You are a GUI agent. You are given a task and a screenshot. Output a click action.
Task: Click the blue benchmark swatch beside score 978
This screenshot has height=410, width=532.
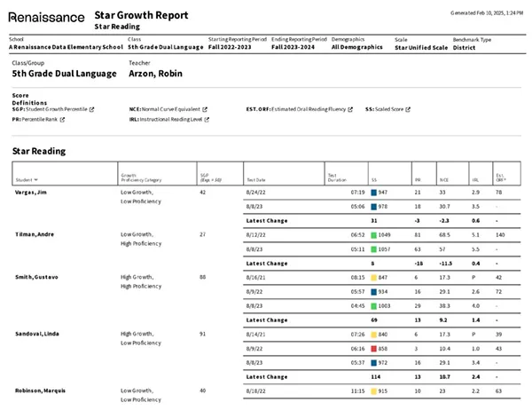pyautogui.click(x=373, y=207)
